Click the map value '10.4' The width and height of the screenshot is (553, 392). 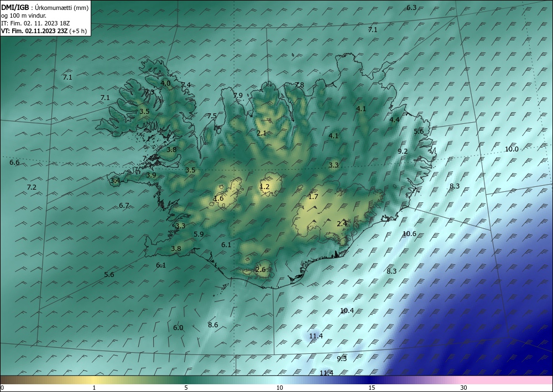[347, 310]
